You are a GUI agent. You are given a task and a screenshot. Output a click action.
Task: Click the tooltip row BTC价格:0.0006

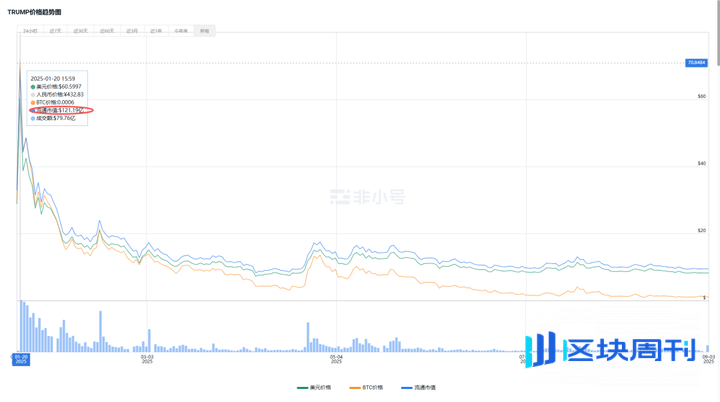tap(52, 102)
